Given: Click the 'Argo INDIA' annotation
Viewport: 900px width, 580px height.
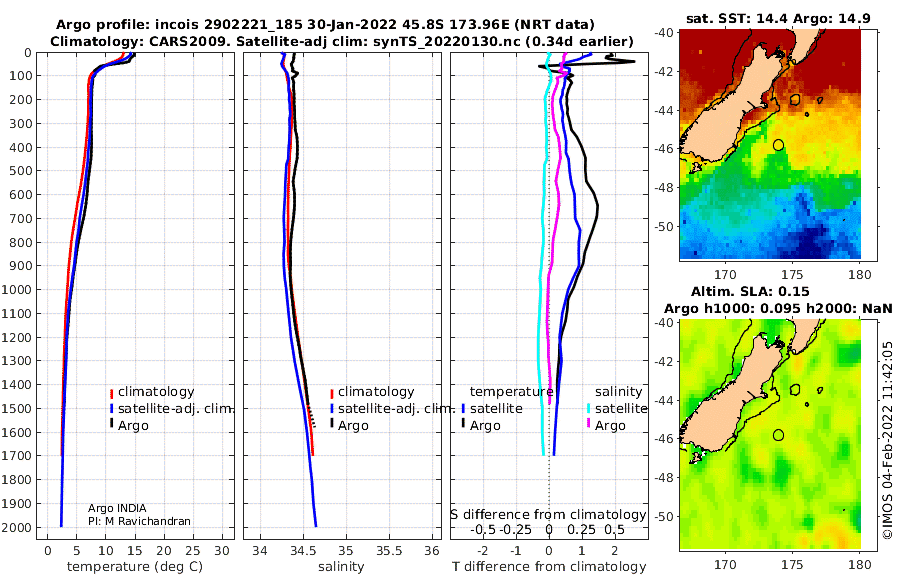Looking at the screenshot, I should pyautogui.click(x=117, y=508).
